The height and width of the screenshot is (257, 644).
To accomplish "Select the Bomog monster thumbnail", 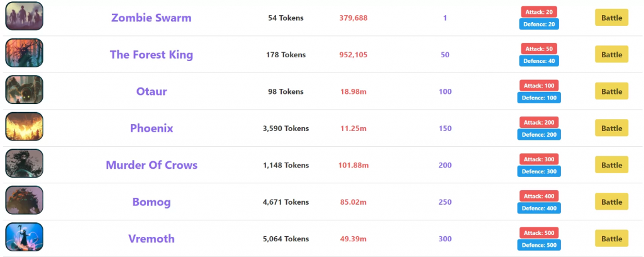I will tap(25, 200).
